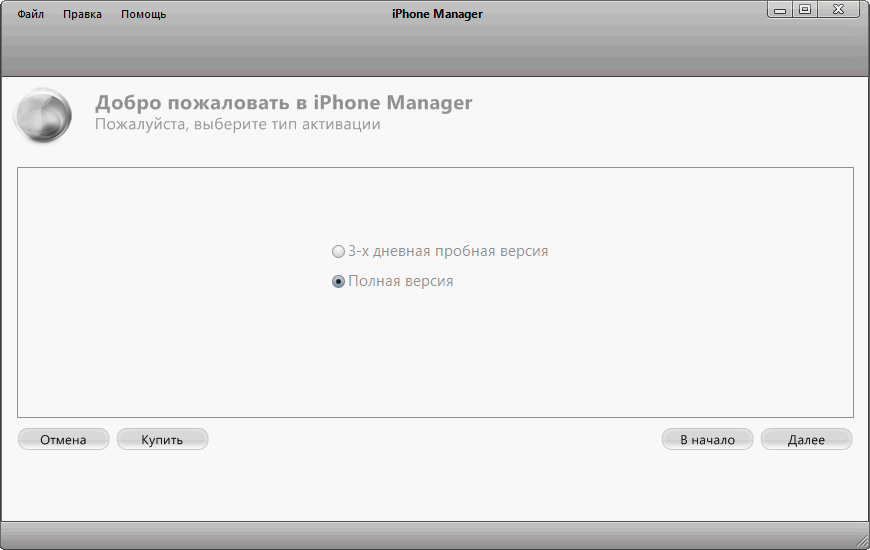Click the Отмена button
The width and height of the screenshot is (870, 550).
click(63, 440)
